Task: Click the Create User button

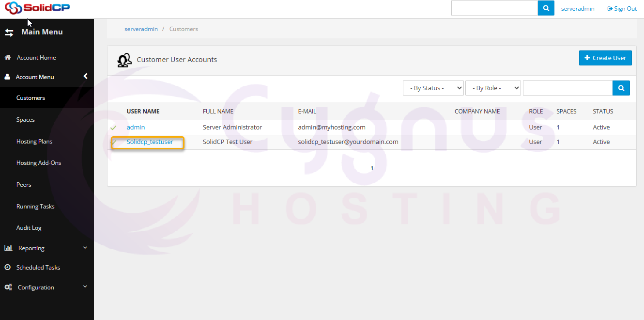Action: [605, 58]
